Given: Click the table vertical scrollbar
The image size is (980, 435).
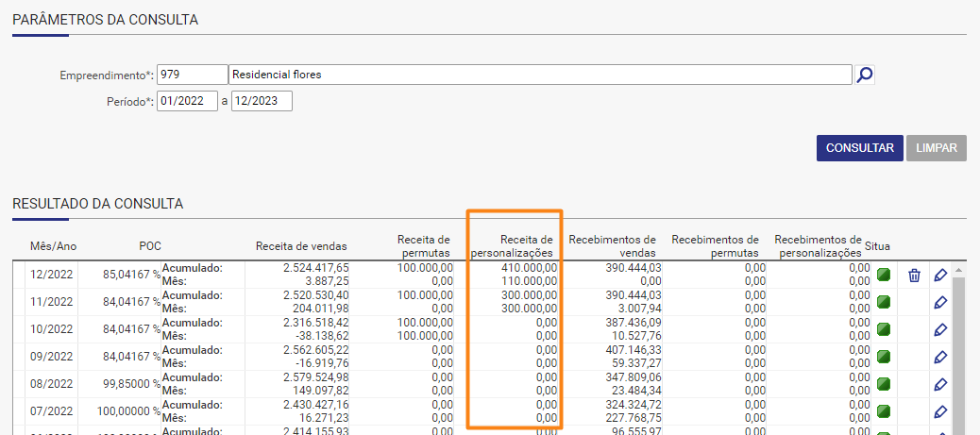Looking at the screenshot, I should click(958, 350).
